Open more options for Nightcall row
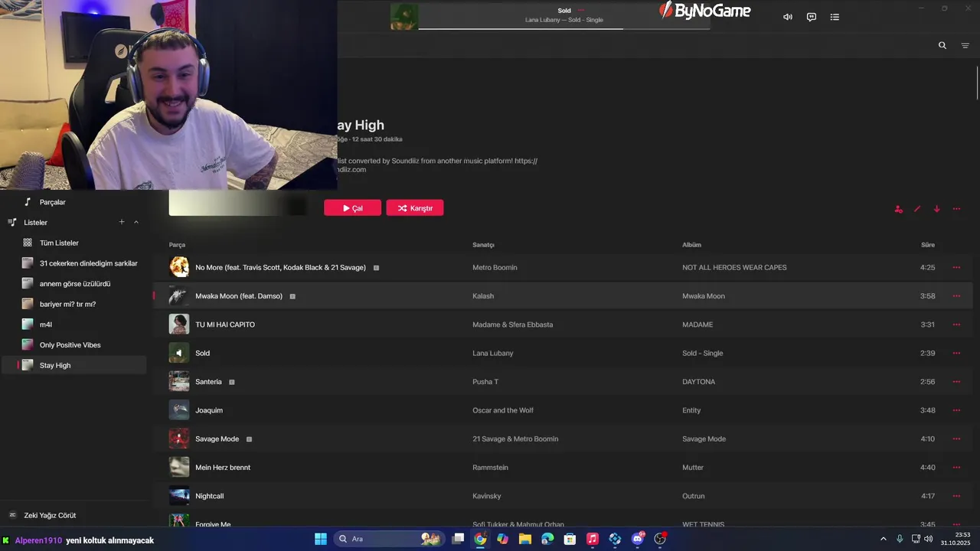This screenshot has height=551, width=980. (x=956, y=496)
